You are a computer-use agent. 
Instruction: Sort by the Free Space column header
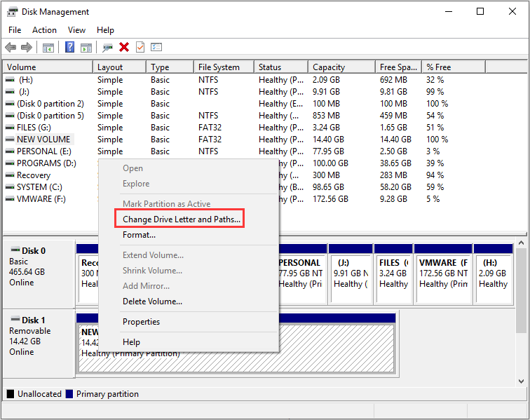click(x=398, y=67)
